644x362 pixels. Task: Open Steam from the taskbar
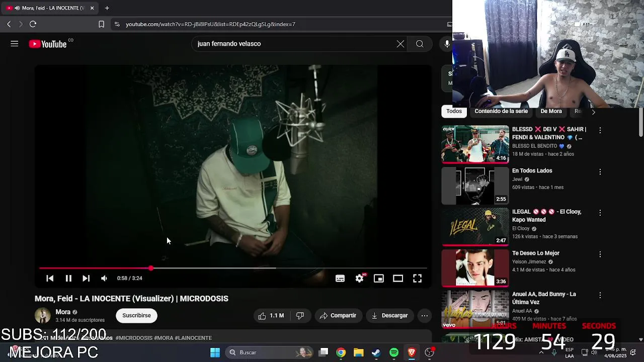pos(376,352)
